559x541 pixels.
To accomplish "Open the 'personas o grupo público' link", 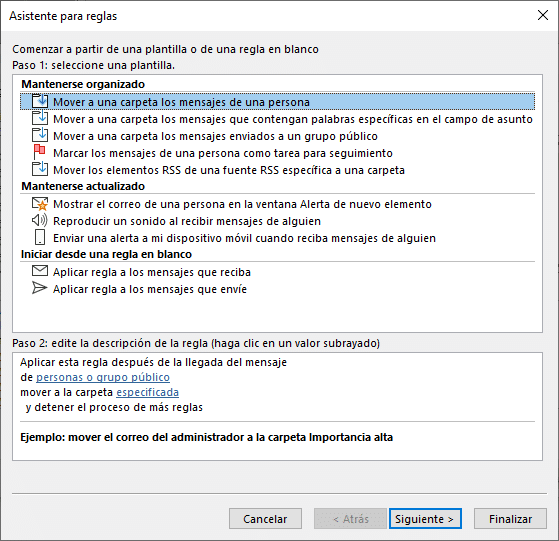I will click(103, 377).
